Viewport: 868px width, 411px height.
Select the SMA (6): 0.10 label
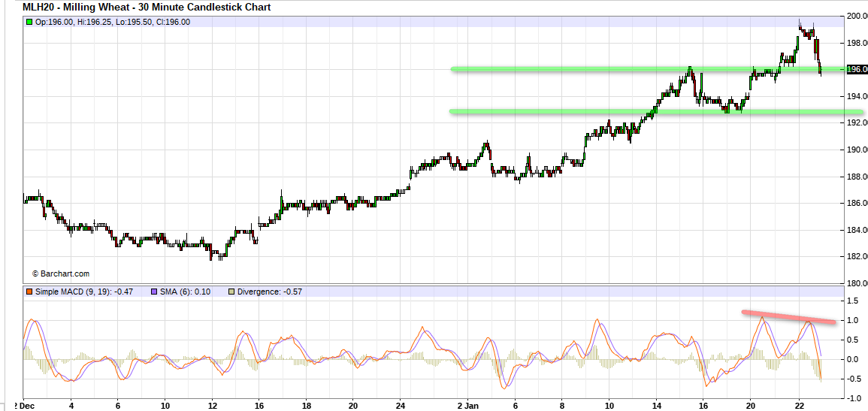185,292
